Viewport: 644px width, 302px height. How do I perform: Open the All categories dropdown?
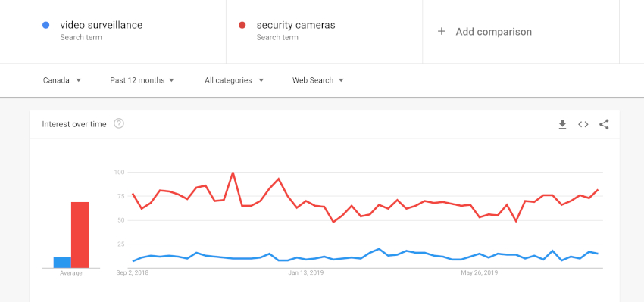[x=234, y=80]
